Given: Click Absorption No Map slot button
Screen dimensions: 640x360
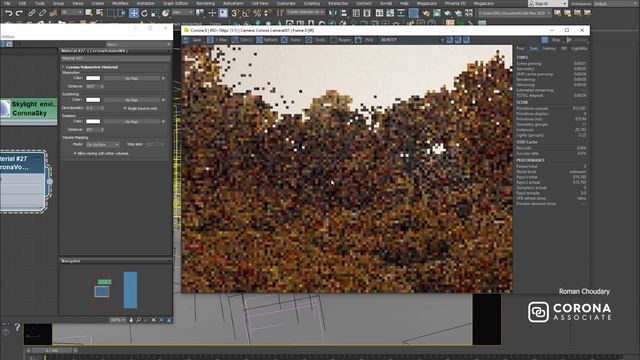Looking at the screenshot, I should coord(131,78).
